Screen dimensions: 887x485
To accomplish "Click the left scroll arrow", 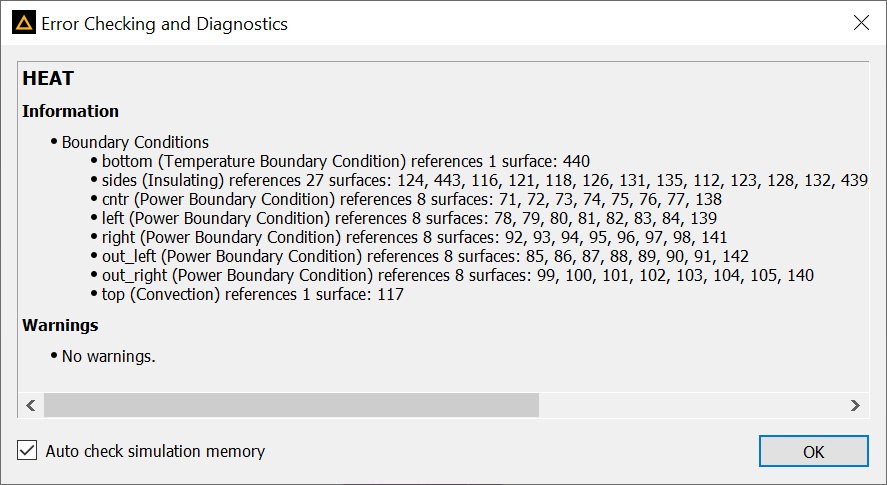I will 31,405.
